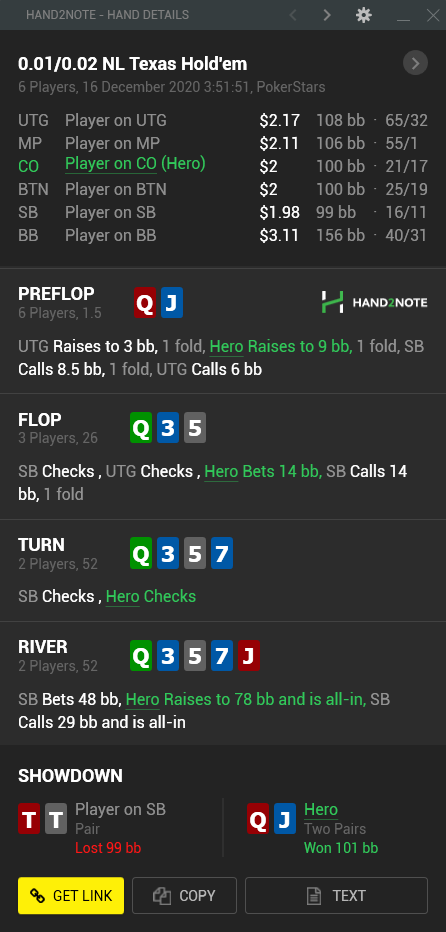Select Player on UTG row
Viewport: 446px width, 932px height.
[223, 121]
